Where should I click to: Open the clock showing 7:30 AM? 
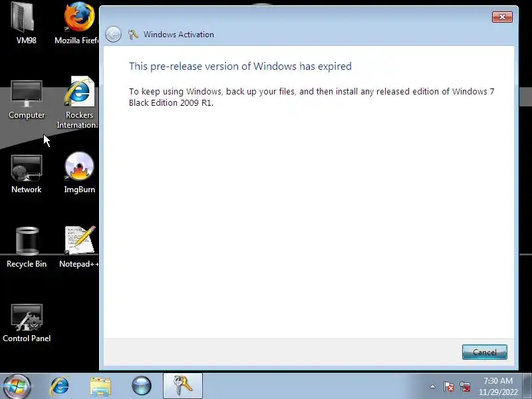tap(498, 386)
